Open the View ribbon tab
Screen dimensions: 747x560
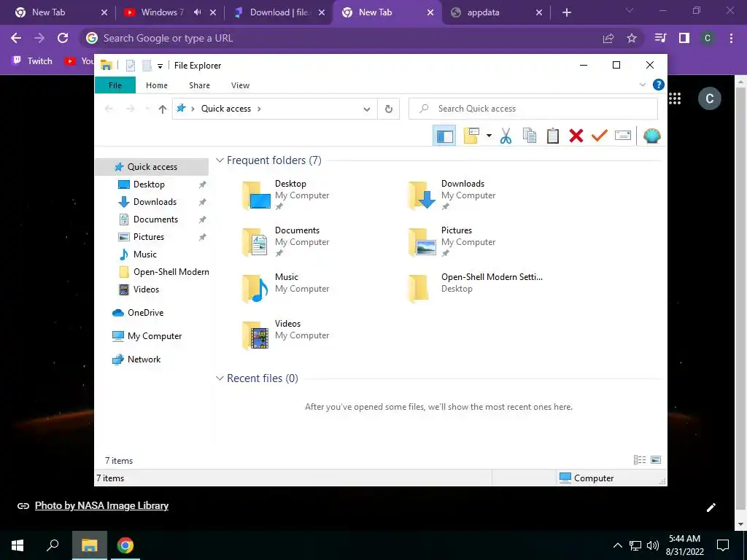[x=240, y=85]
